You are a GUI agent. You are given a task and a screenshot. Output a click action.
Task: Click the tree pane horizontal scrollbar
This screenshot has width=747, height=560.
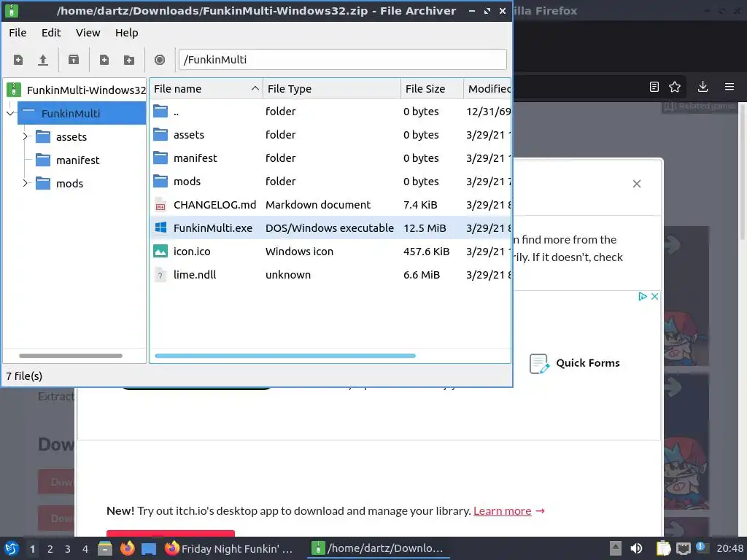(x=71, y=356)
